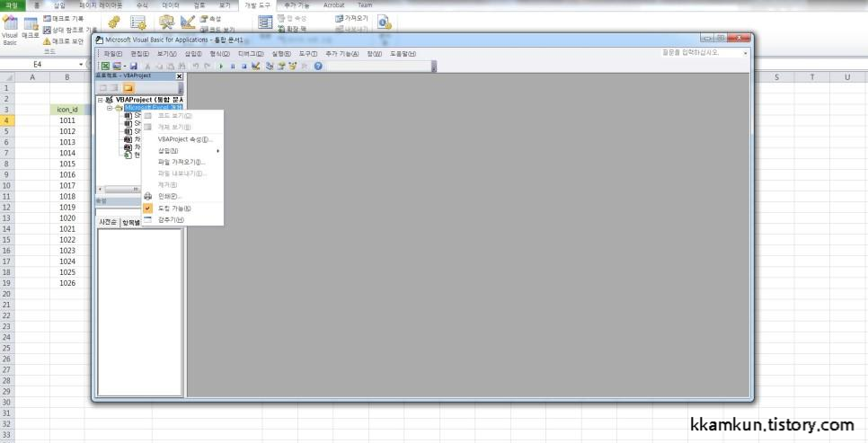This screenshot has height=443, width=868.
Task: Open 실행 menu in VBA editor
Action: pyautogui.click(x=281, y=54)
